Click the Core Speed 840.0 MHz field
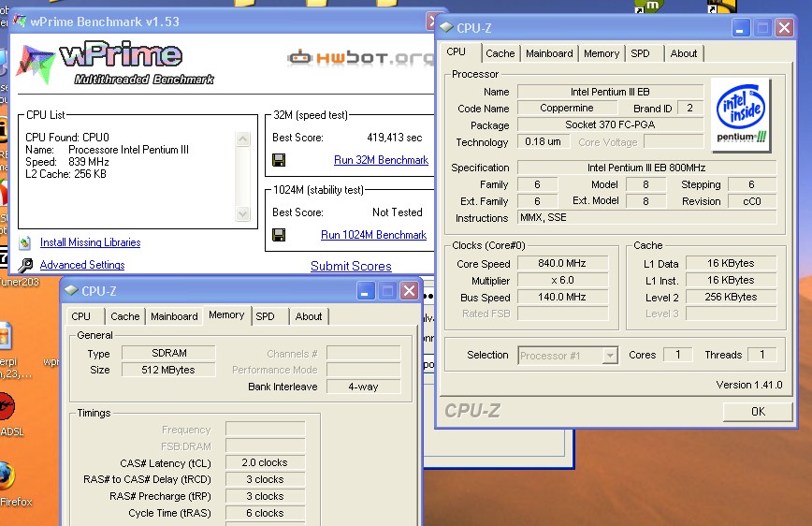This screenshot has width=812, height=526. tap(562, 264)
